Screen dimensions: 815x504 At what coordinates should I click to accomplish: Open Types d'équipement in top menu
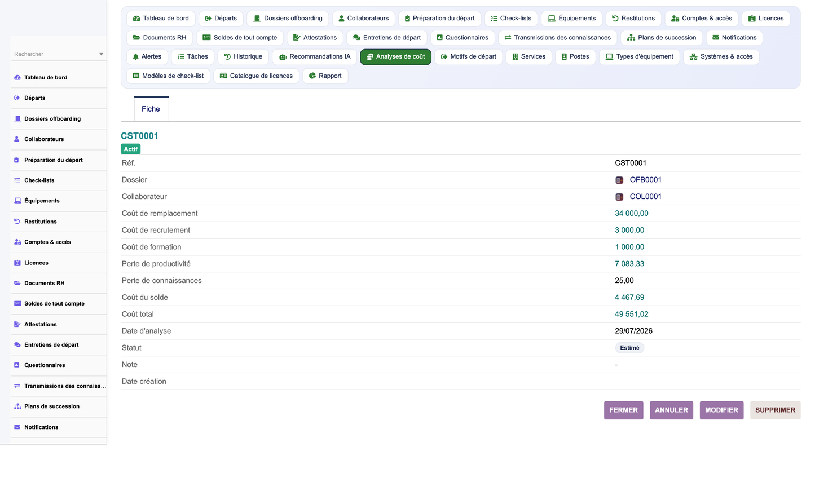[639, 57]
